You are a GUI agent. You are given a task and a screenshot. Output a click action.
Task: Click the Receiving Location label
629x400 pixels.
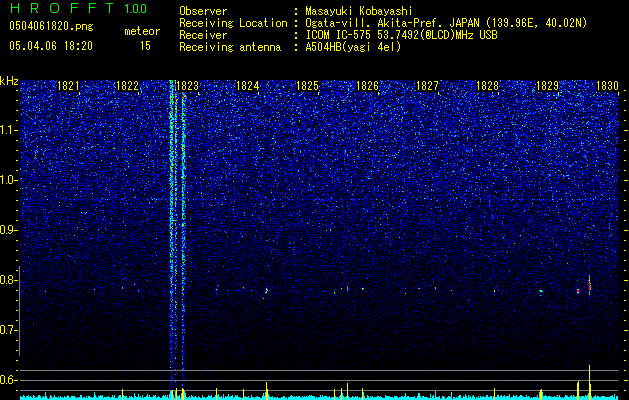(233, 23)
